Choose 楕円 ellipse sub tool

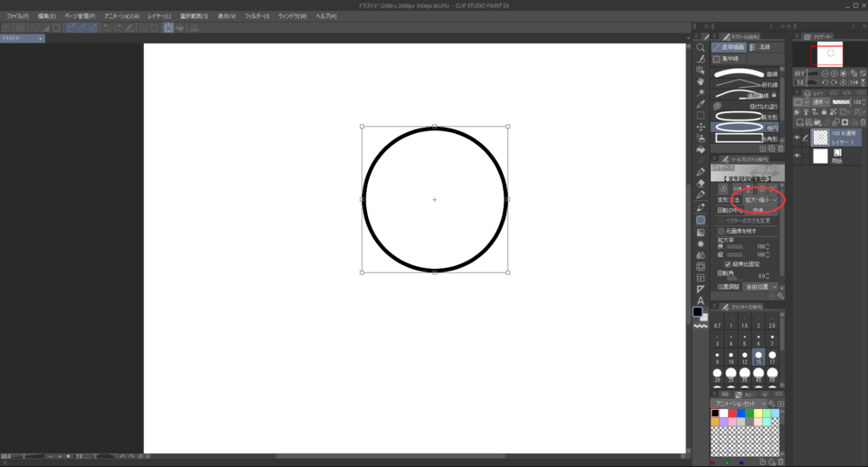pos(745,128)
